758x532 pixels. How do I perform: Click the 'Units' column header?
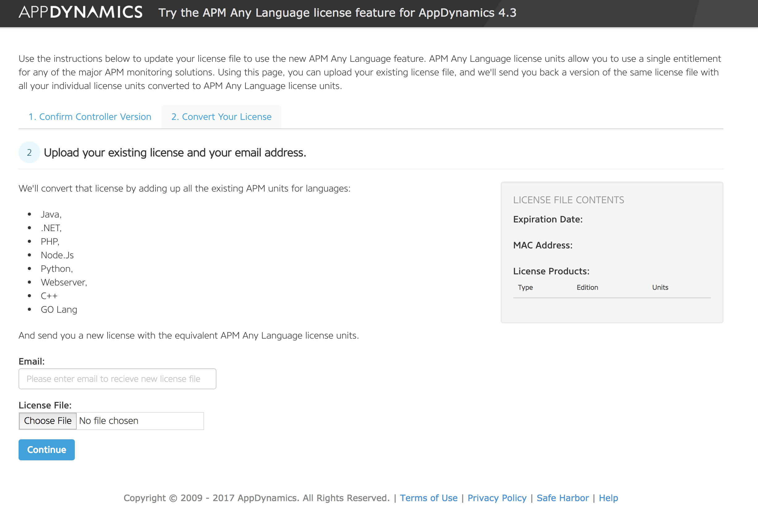pos(660,287)
